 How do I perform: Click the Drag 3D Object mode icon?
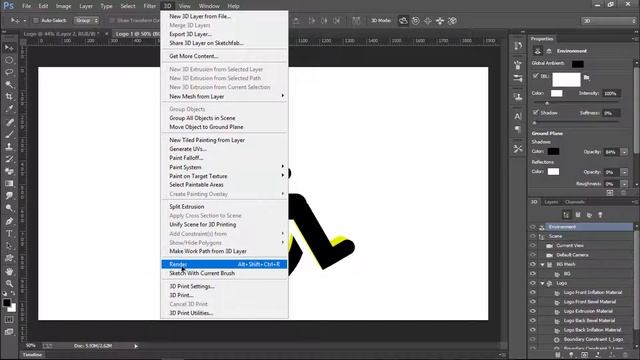coord(427,21)
